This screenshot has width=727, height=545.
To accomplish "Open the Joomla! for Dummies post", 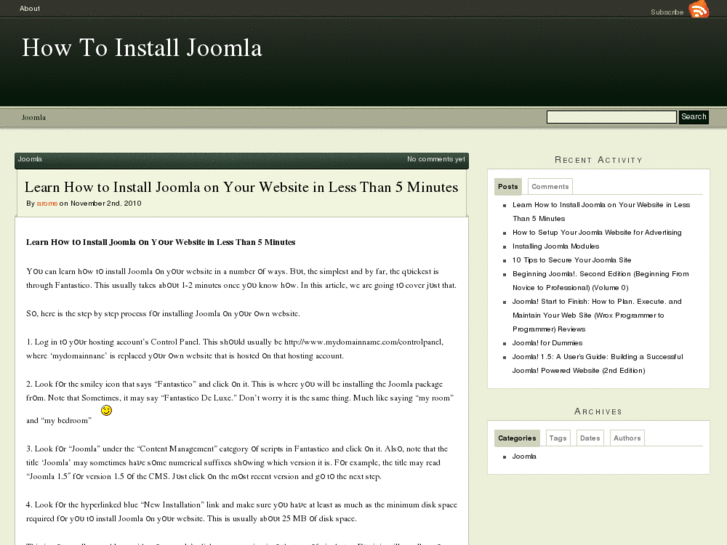I will pos(547,343).
